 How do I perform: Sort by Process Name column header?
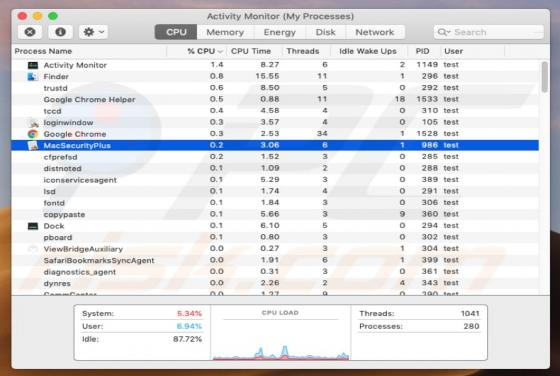point(89,51)
